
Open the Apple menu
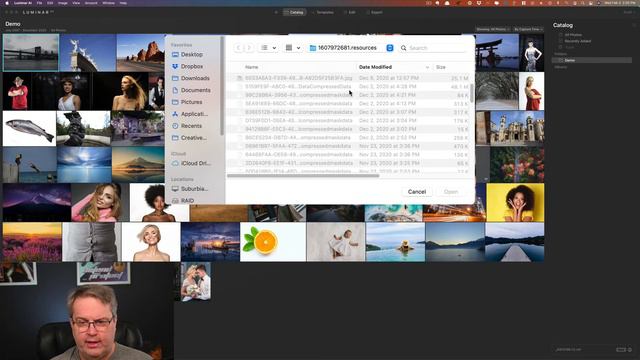click(x=6, y=3)
